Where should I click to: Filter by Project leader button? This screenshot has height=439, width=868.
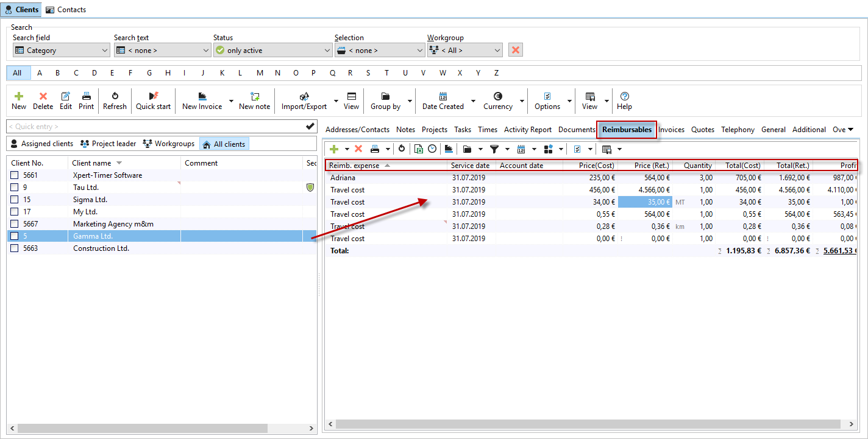tap(108, 144)
